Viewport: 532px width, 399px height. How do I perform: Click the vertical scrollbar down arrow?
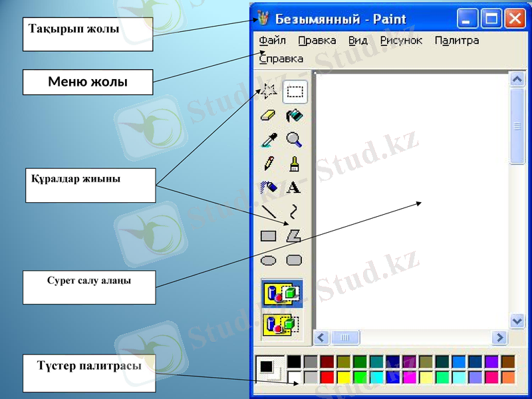tap(517, 321)
